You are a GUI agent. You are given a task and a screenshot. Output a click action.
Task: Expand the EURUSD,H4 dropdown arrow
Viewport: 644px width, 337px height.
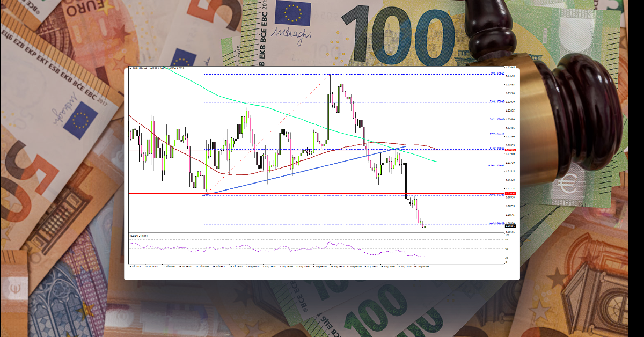click(x=130, y=69)
